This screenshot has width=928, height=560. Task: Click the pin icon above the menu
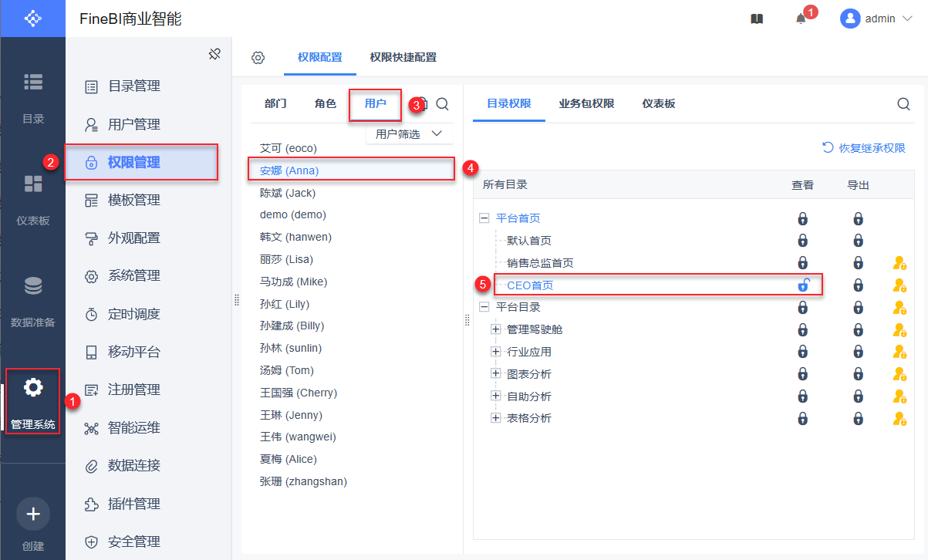tap(215, 54)
